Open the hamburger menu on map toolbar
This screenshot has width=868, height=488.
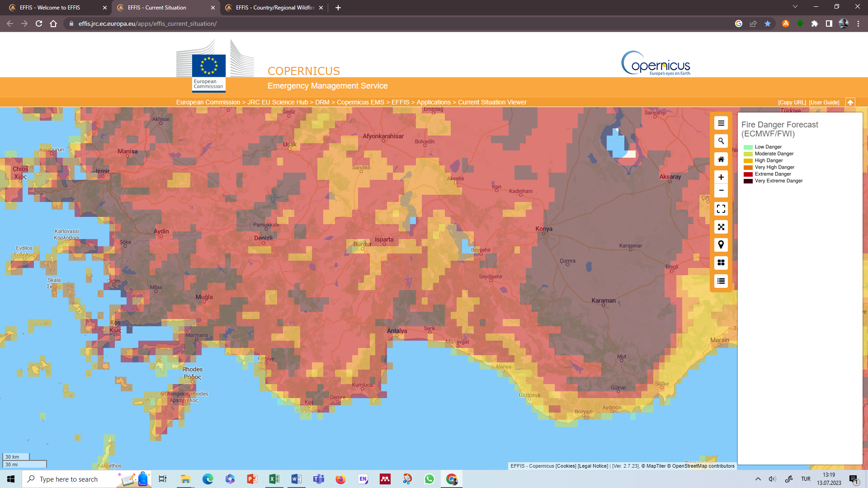[721, 123]
